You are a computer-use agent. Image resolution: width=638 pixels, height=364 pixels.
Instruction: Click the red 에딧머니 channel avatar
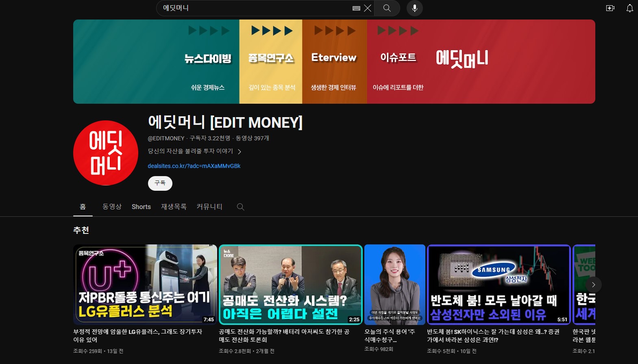(106, 153)
